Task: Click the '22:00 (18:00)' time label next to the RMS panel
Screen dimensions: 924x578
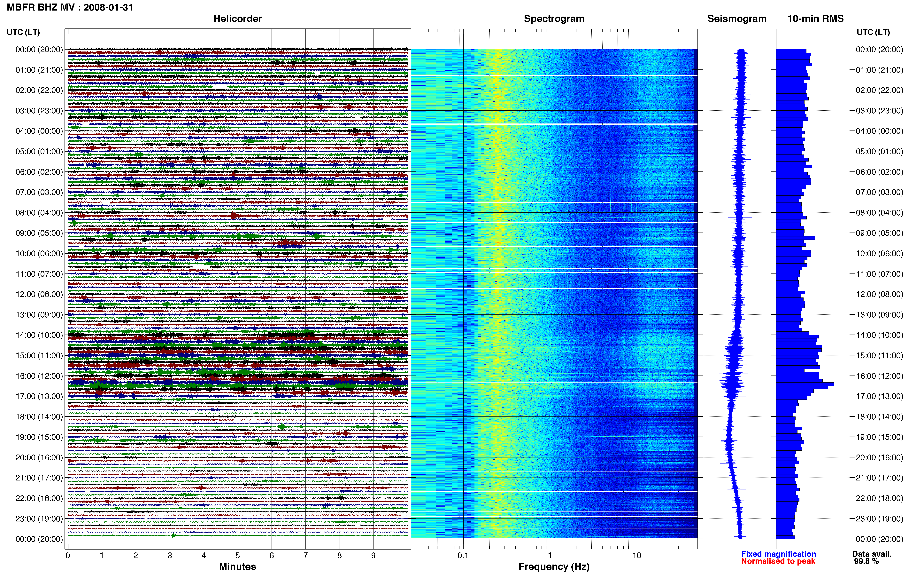Action: (x=880, y=498)
